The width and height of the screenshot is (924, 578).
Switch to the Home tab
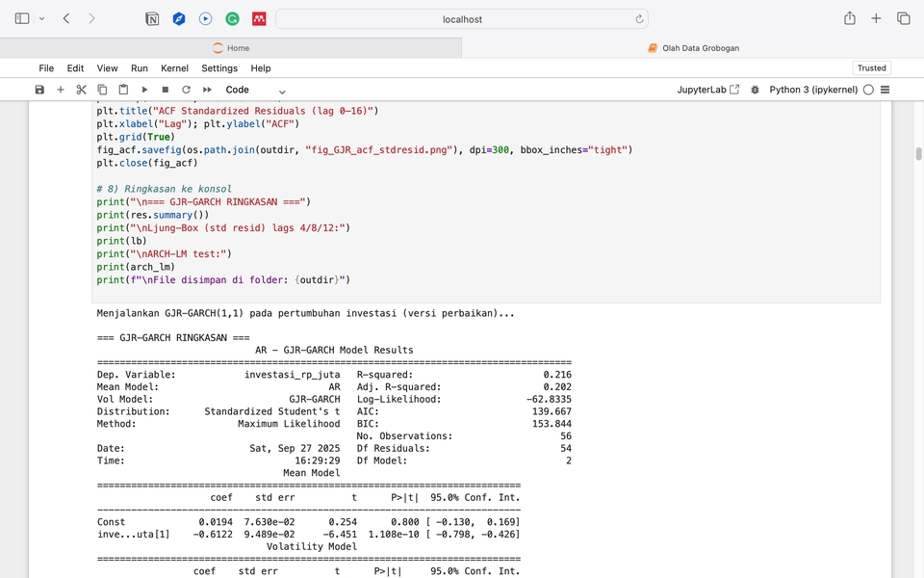(231, 48)
